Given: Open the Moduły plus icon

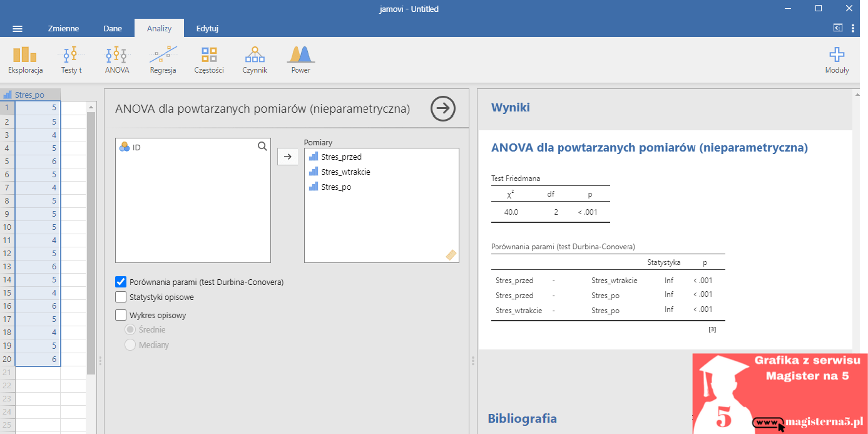Looking at the screenshot, I should coord(837,60).
